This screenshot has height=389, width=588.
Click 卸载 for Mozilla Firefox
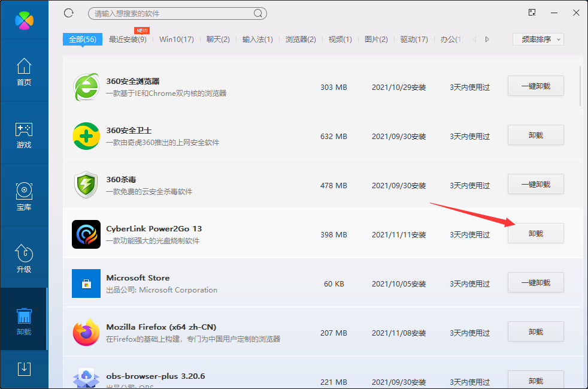(x=536, y=332)
